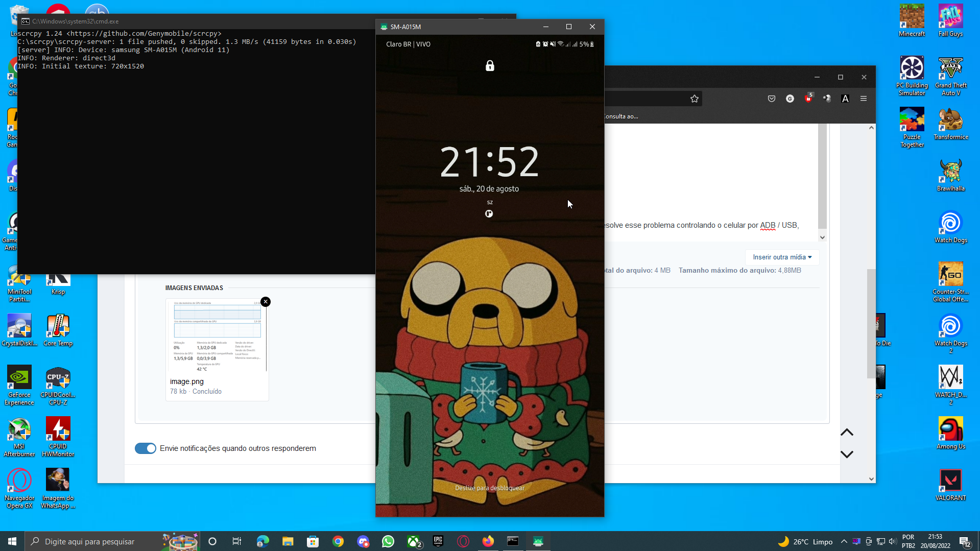Click the Windows Start button

(12, 541)
